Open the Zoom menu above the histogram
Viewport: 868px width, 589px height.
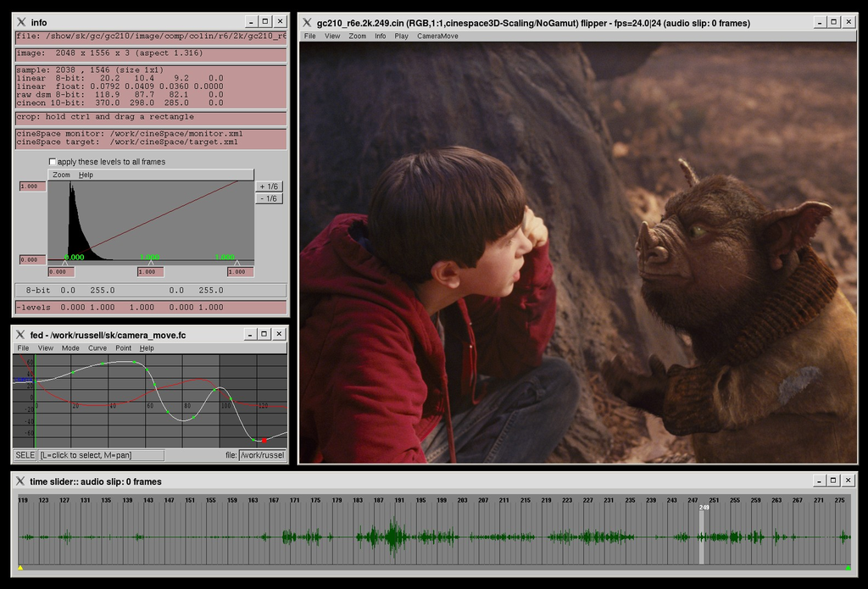61,175
